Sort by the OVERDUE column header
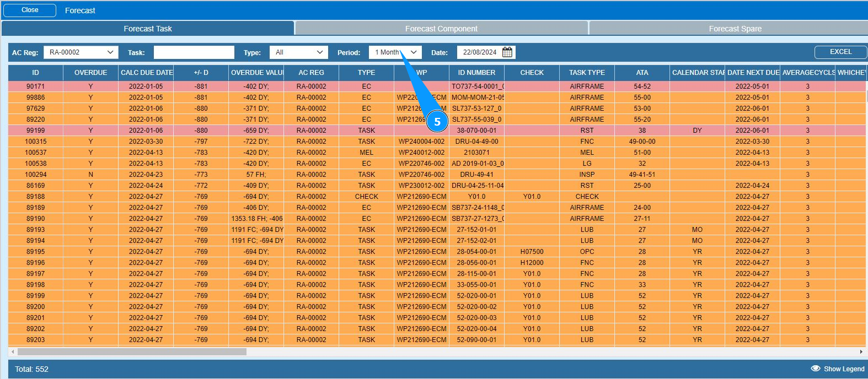The height and width of the screenshot is (379, 868). pos(90,73)
